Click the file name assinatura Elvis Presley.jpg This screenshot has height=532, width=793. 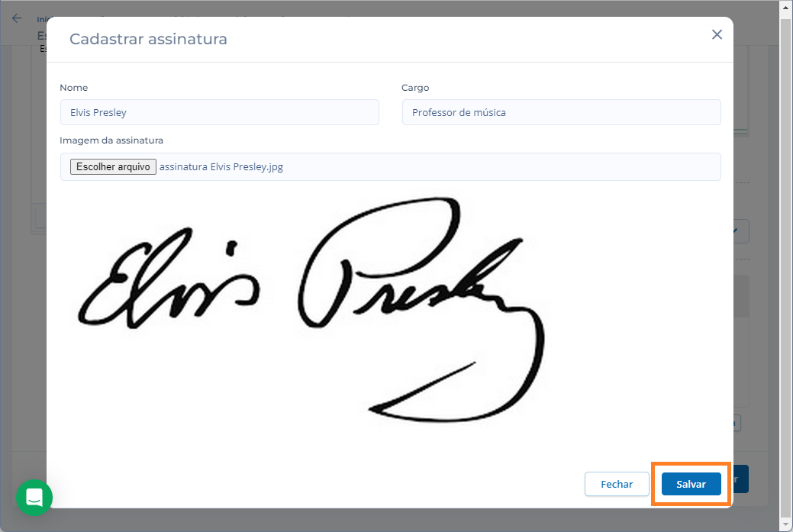point(221,167)
